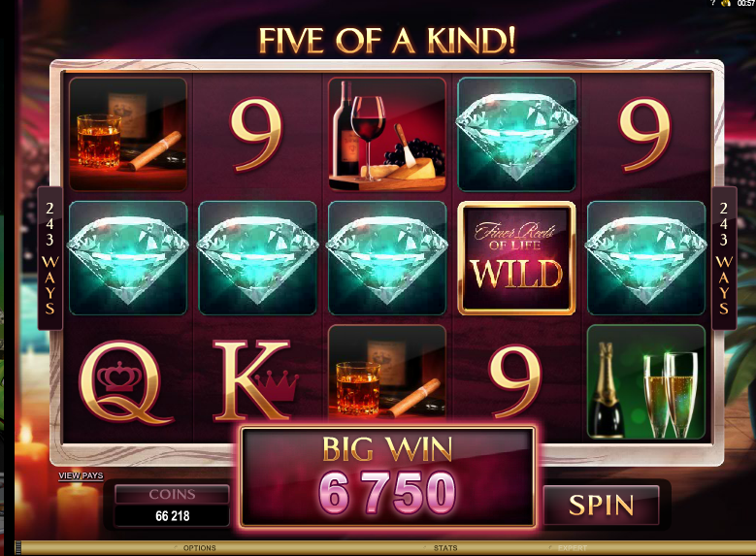
Task: Click the 243 WAYS banner on the left
Action: coord(50,258)
